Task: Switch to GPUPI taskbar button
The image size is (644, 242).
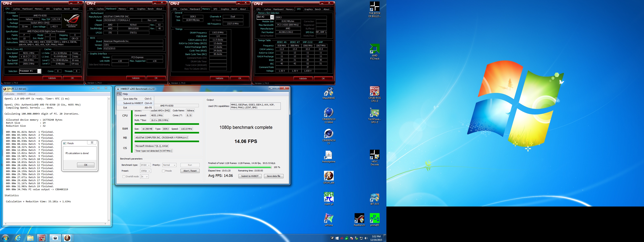Action: (x=67, y=238)
